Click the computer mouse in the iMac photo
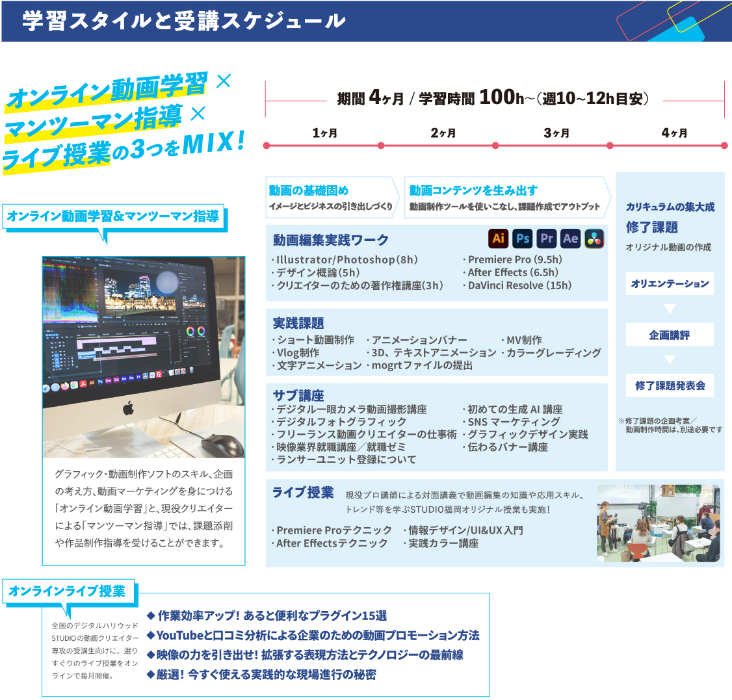732x700 pixels. click(222, 445)
